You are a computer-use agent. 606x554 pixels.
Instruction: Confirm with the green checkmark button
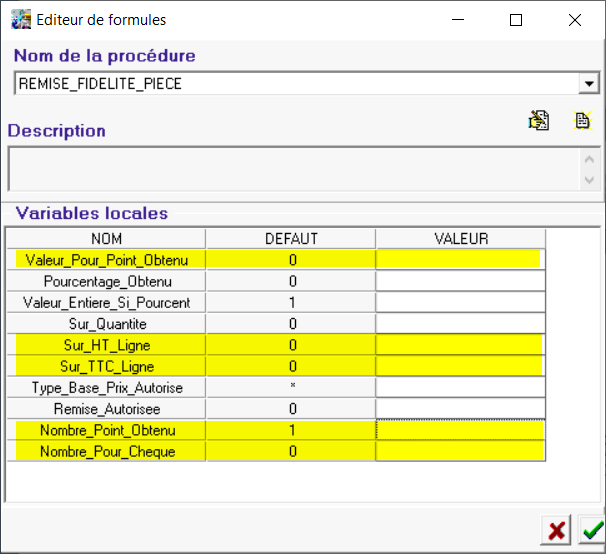pyautogui.click(x=591, y=530)
